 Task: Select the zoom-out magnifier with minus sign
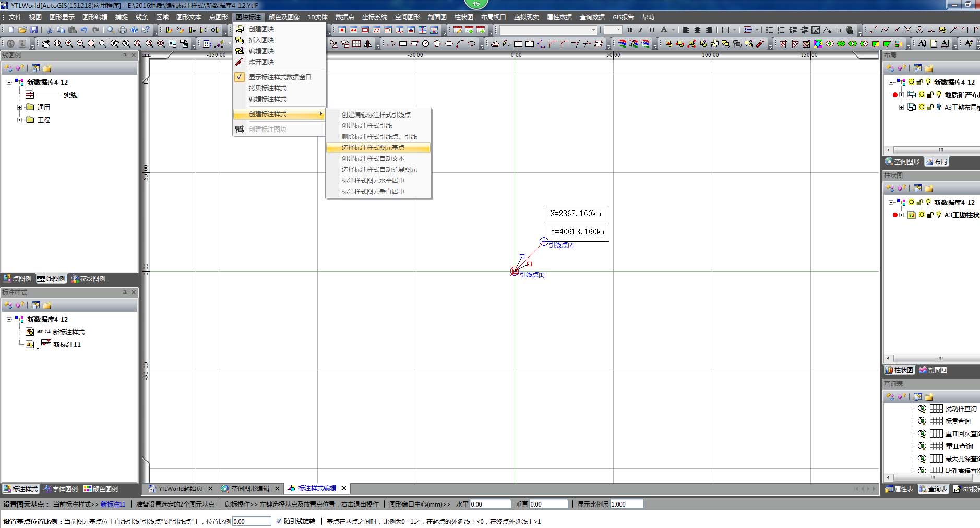pyautogui.click(x=80, y=44)
